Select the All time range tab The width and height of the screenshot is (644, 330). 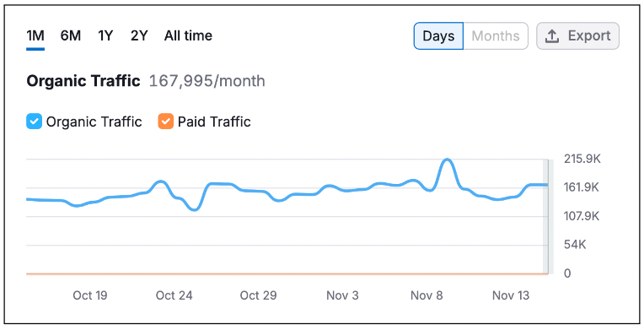188,35
